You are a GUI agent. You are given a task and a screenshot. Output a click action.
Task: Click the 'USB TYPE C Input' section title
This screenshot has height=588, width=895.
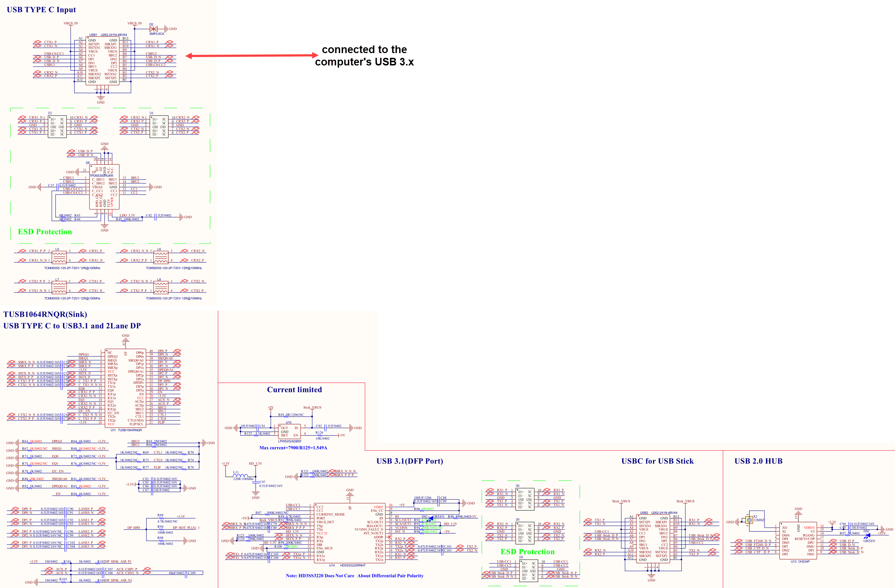[41, 9]
